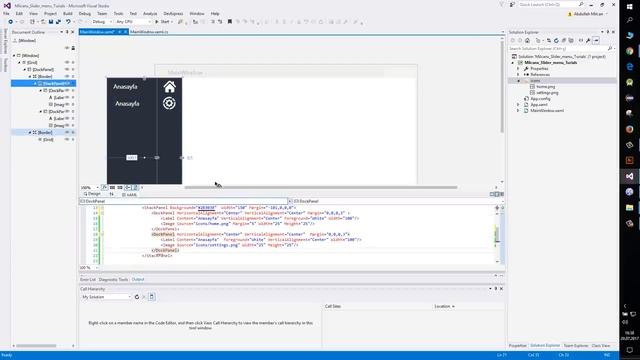640x360 pixels.
Task: Open the Debug configuration dropdown
Action: click(x=102, y=22)
